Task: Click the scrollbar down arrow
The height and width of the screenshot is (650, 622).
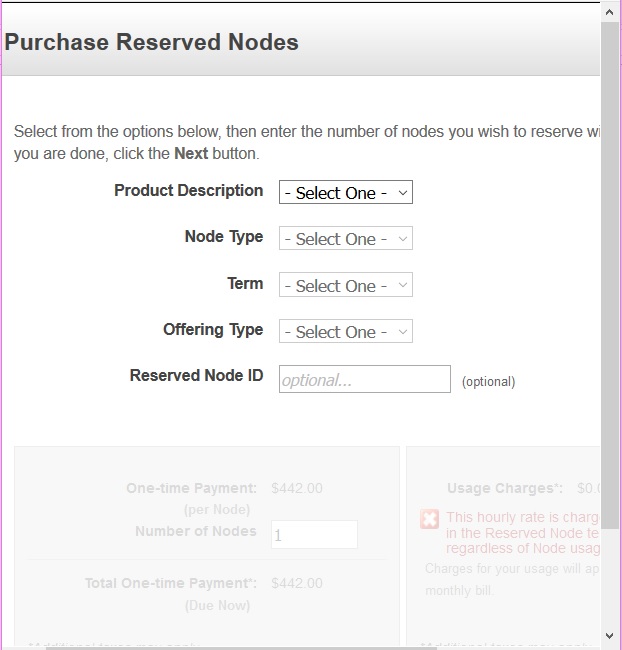Action: point(610,636)
